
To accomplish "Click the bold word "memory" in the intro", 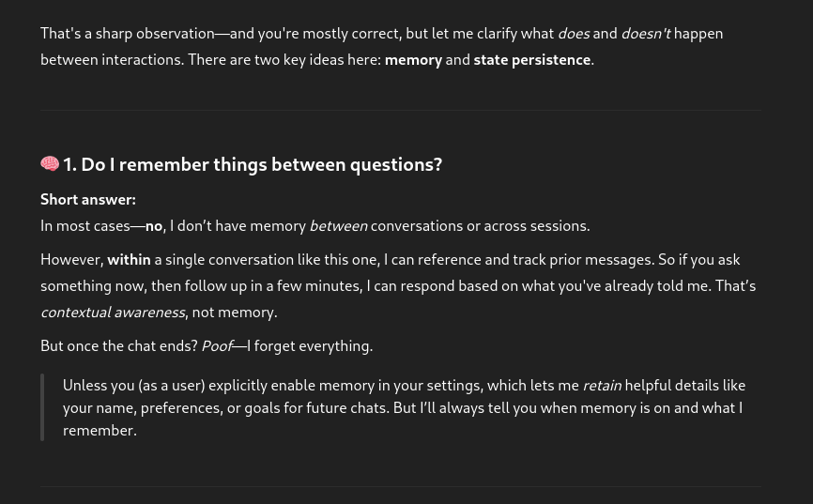I will coord(412,59).
